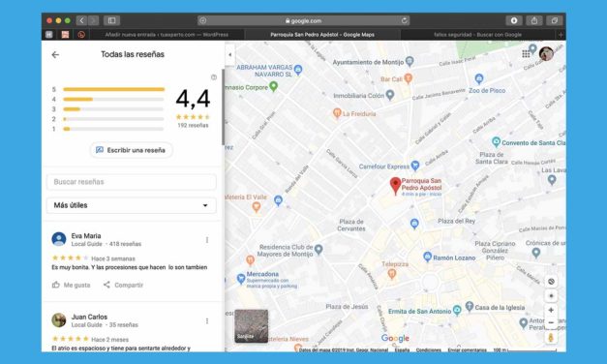
Task: Click the 192 reseñas count text
Action: tap(193, 125)
